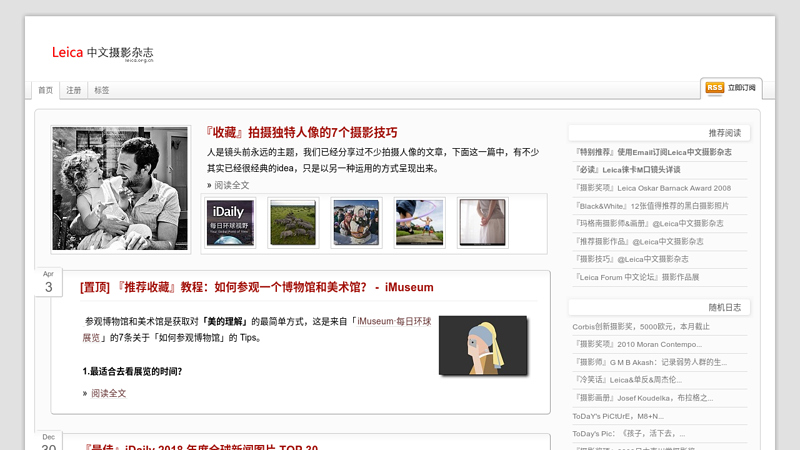Open the 首页 tab
Viewport: 800px width, 450px height.
pyautogui.click(x=45, y=90)
